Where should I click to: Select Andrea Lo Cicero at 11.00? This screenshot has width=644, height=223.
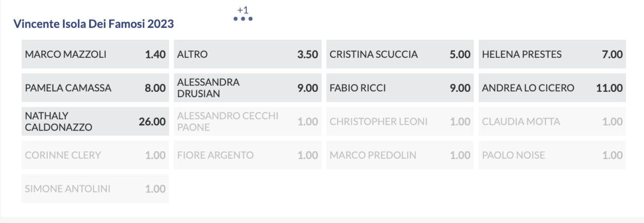tap(552, 88)
